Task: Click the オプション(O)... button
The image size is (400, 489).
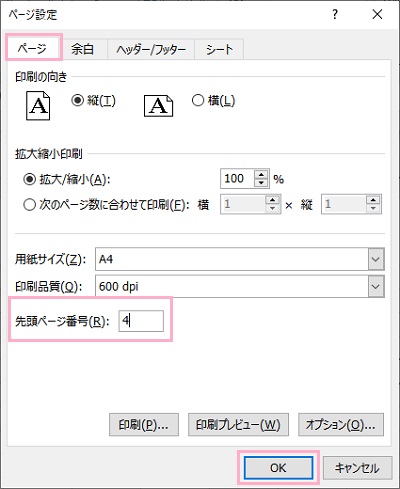Action: (341, 425)
